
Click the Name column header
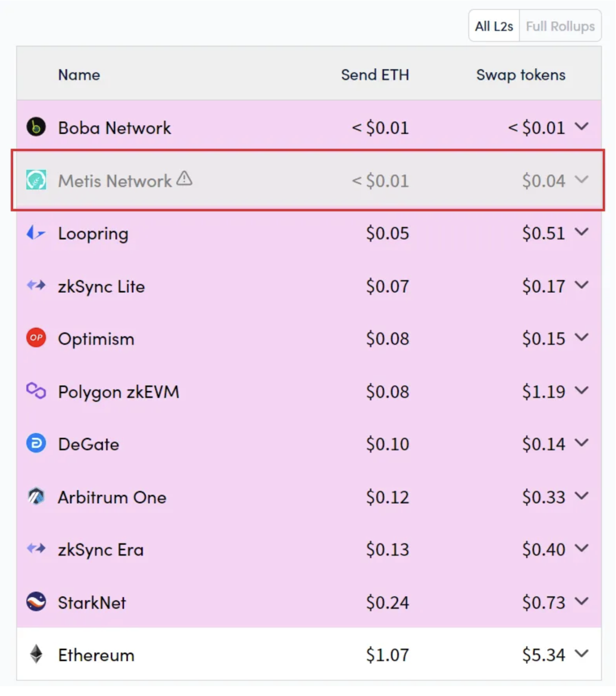tap(79, 75)
